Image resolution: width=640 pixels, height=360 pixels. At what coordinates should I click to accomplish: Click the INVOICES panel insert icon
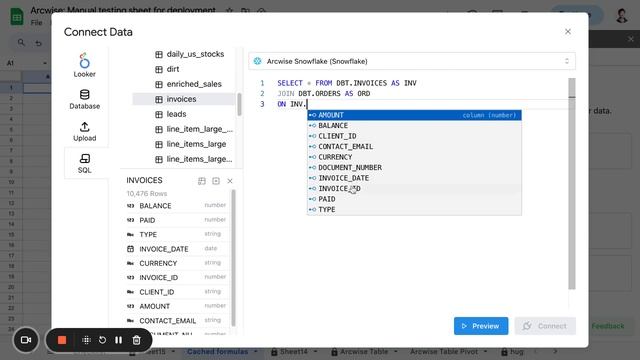216,181
